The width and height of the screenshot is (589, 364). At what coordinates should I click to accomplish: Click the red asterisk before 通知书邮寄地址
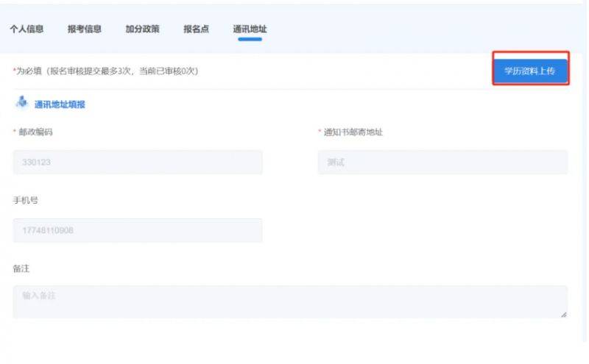coord(320,132)
